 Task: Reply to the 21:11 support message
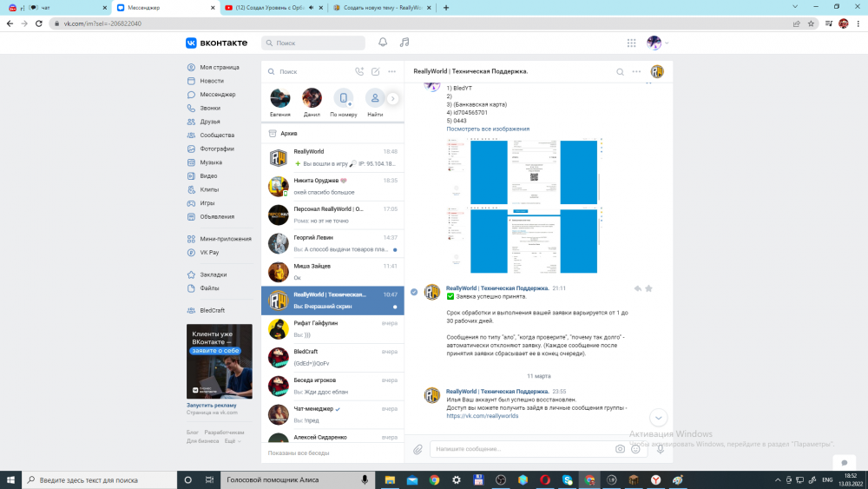coord(638,288)
